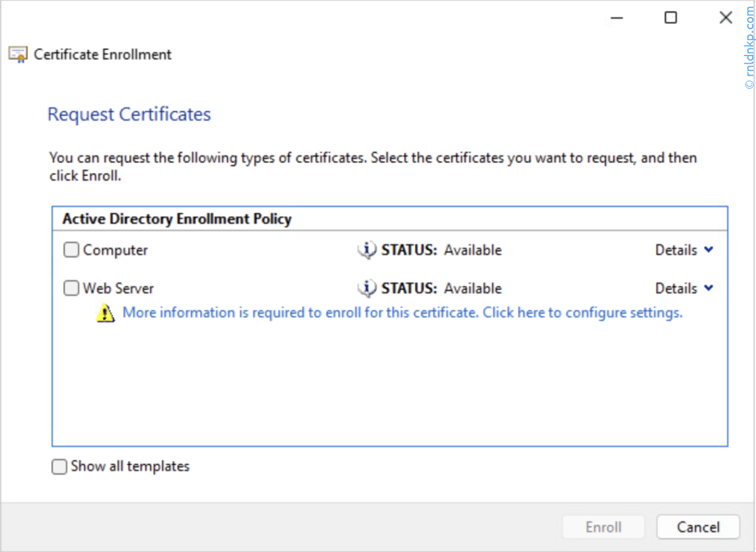Screen dimensions: 756x552
Task: Click the empty area in the certificate list
Action: coord(389,384)
